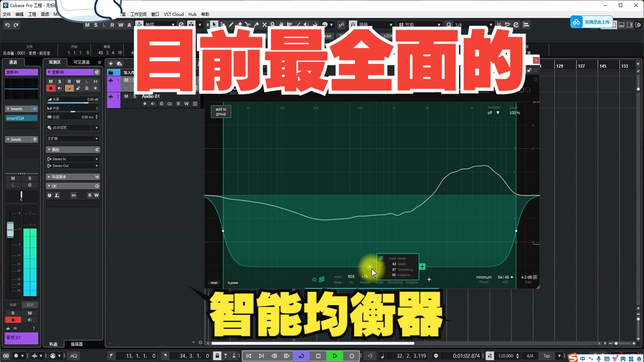
Task: Open track presets icon beside add-track button
Action: 119,64
